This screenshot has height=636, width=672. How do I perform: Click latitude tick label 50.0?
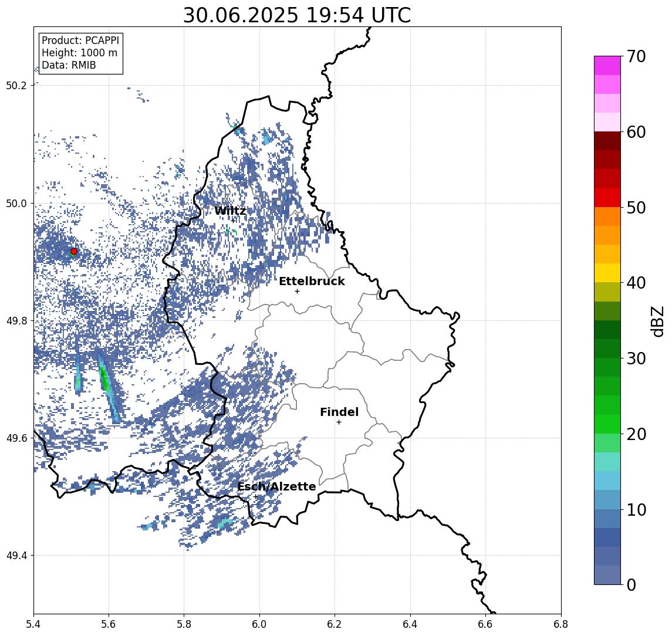click(x=16, y=203)
